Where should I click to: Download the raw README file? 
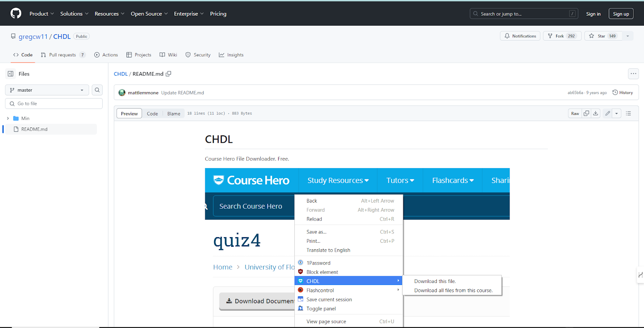point(595,113)
